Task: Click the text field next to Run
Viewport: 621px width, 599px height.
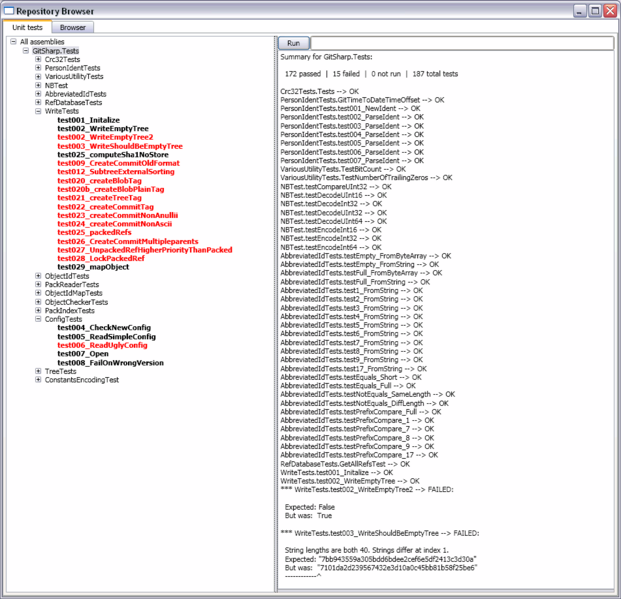Action: tap(462, 43)
